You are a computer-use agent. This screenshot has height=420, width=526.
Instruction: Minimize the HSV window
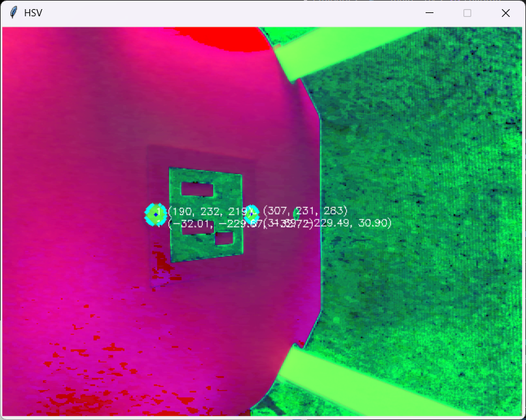[430, 13]
